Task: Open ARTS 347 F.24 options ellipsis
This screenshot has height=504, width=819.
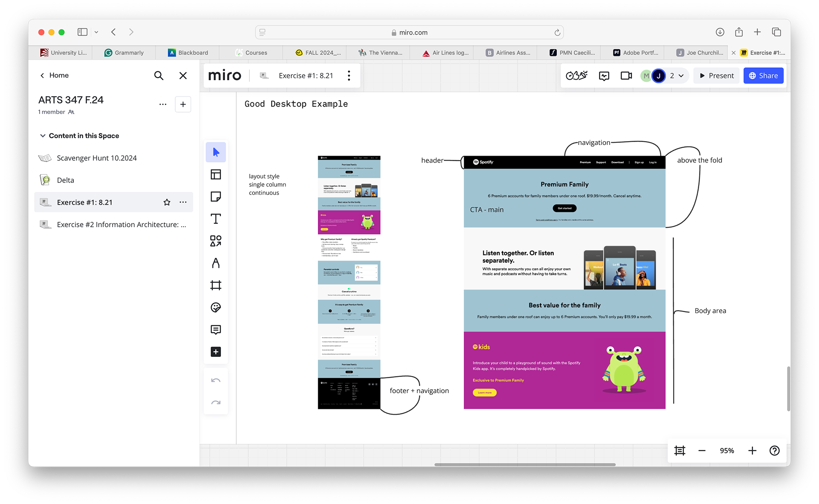Action: (x=163, y=104)
